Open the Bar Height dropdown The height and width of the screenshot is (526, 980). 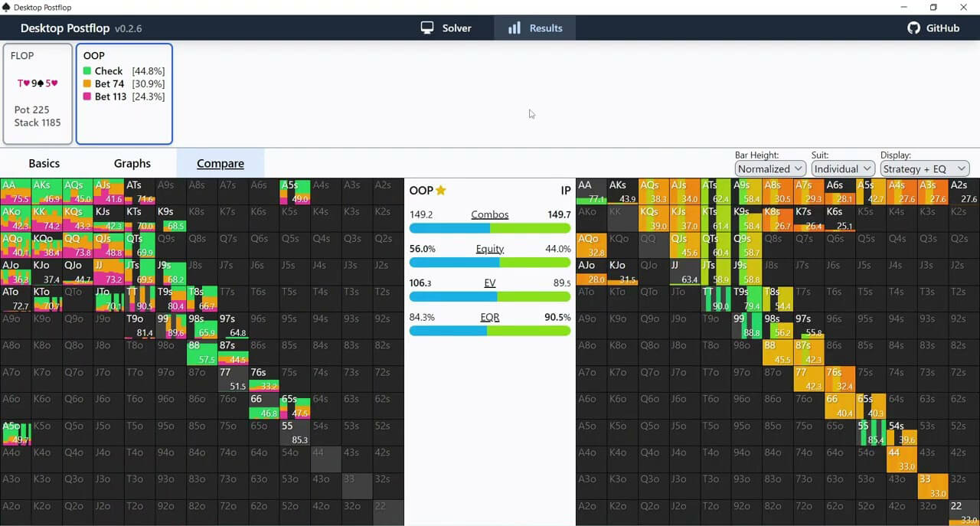point(769,168)
